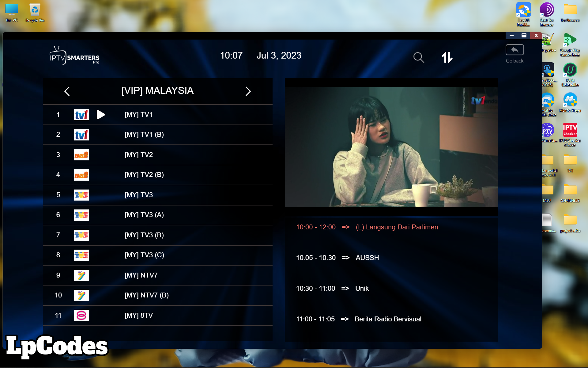Image resolution: width=588 pixels, height=368 pixels.
Task: Go to next category with right chevron
Action: [x=248, y=91]
